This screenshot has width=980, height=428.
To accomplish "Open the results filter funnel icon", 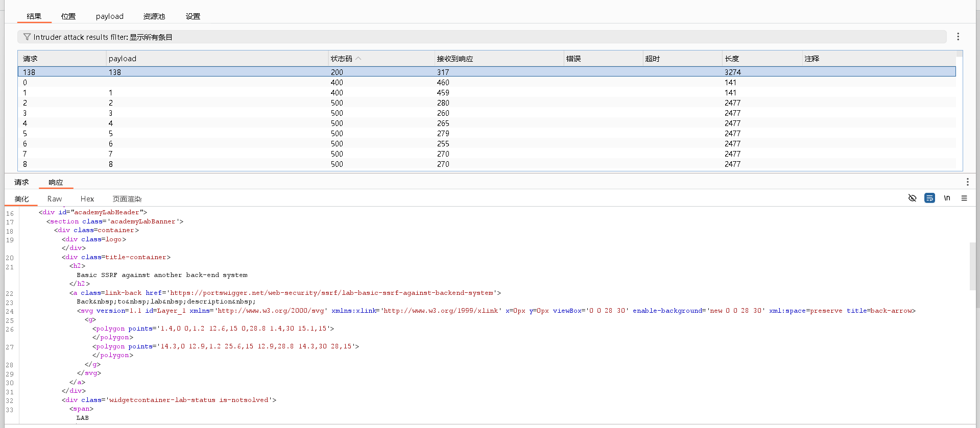I will pyautogui.click(x=27, y=37).
